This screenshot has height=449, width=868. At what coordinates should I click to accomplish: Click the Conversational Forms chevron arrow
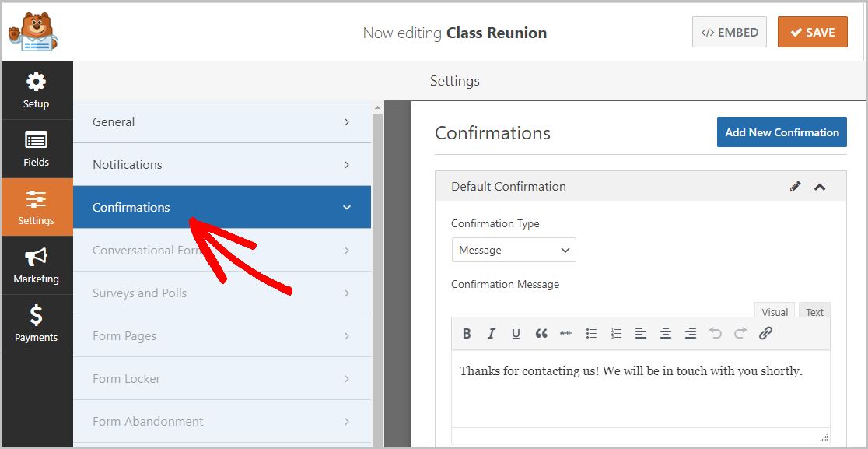pyautogui.click(x=347, y=250)
